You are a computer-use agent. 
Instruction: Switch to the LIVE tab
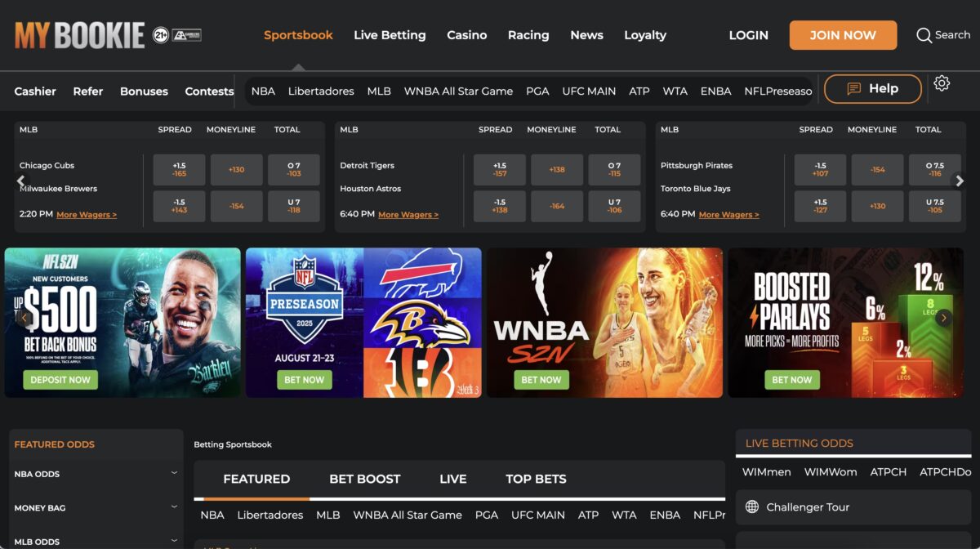[x=453, y=480]
